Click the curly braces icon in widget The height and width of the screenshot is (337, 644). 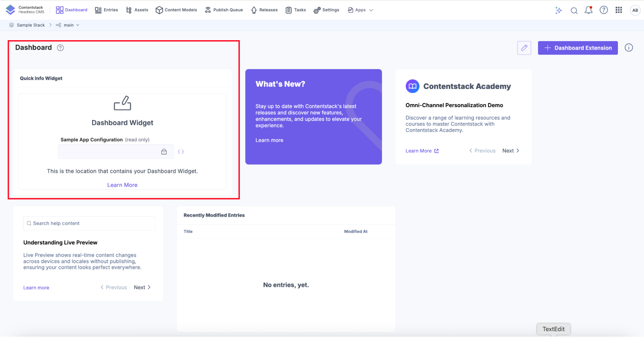pos(181,152)
